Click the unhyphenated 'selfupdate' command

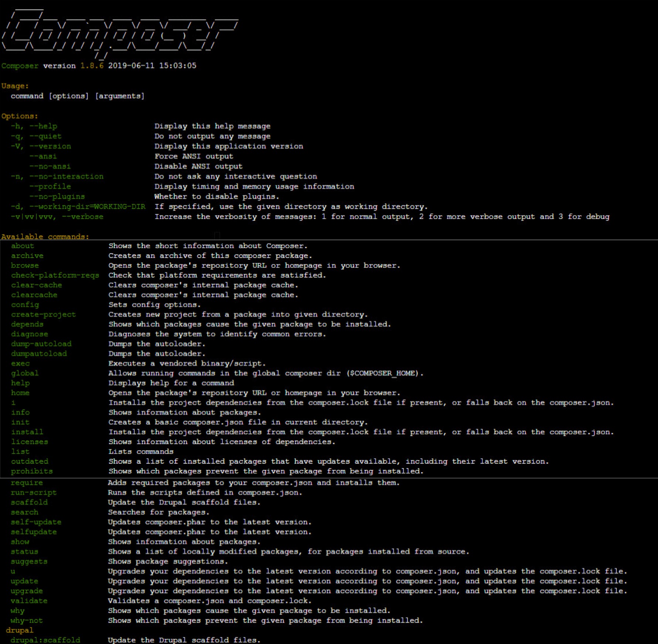click(34, 532)
